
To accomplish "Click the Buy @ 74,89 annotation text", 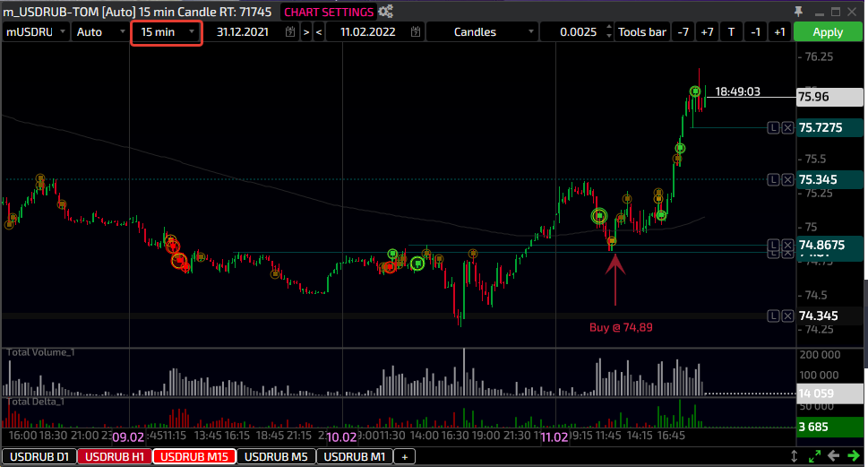I will pos(621,327).
